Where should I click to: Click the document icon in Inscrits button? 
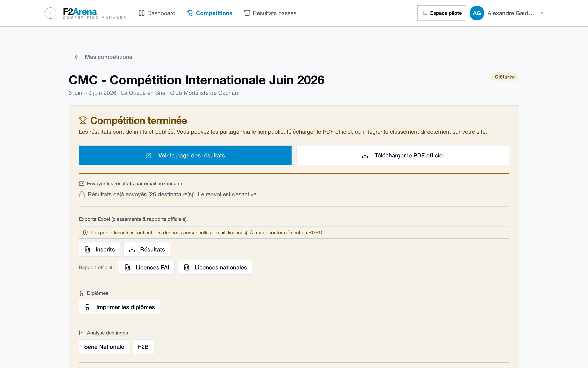pyautogui.click(x=87, y=249)
